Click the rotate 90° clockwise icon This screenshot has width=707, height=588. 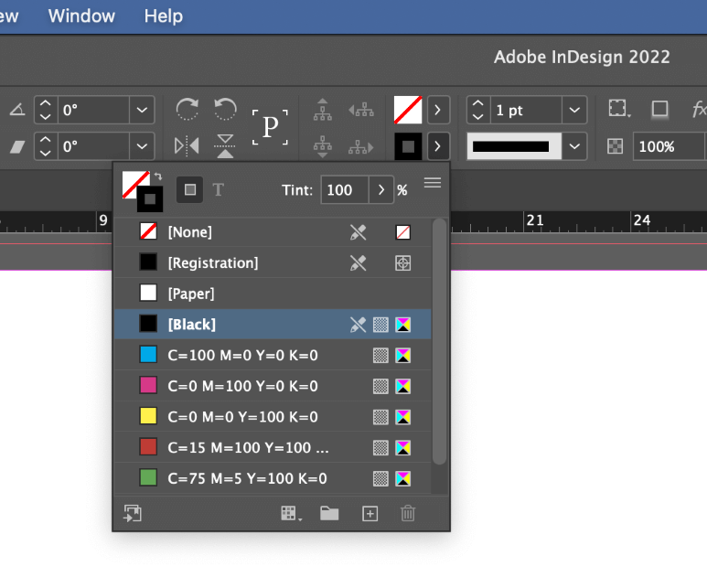click(187, 109)
